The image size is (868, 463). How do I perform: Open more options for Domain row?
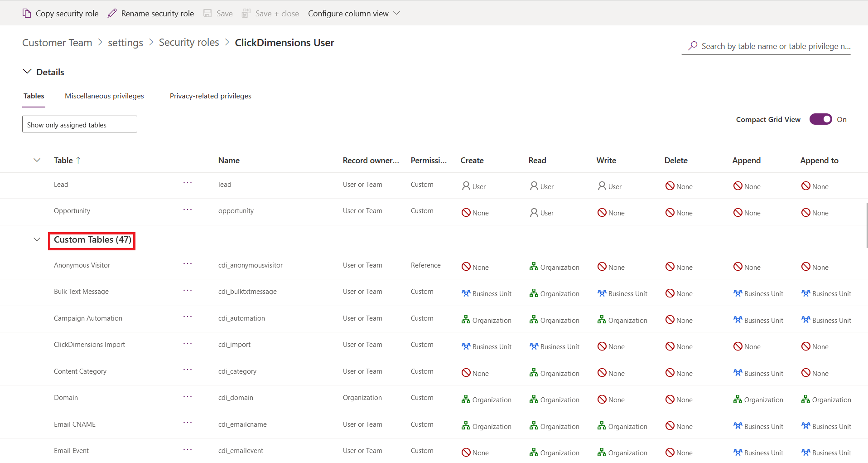[x=188, y=396]
